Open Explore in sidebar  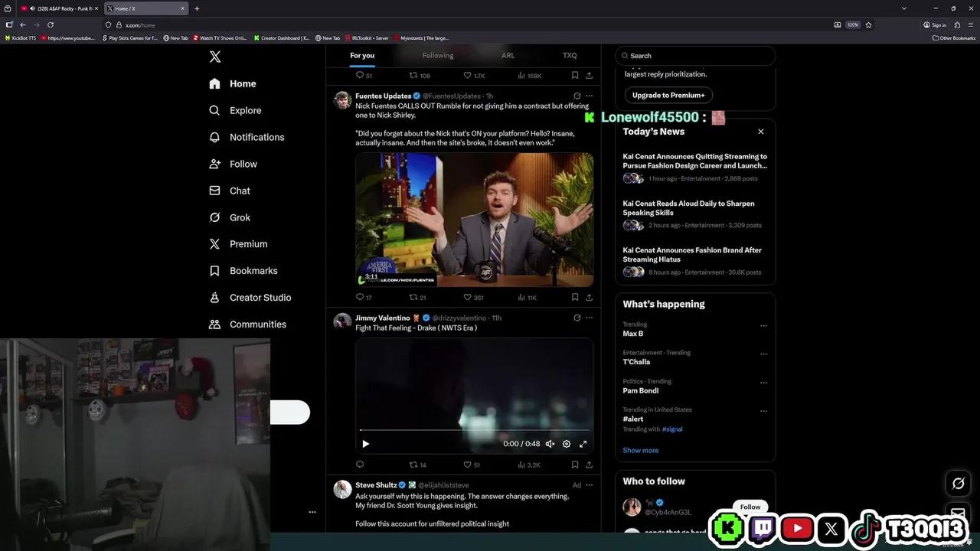click(235, 110)
